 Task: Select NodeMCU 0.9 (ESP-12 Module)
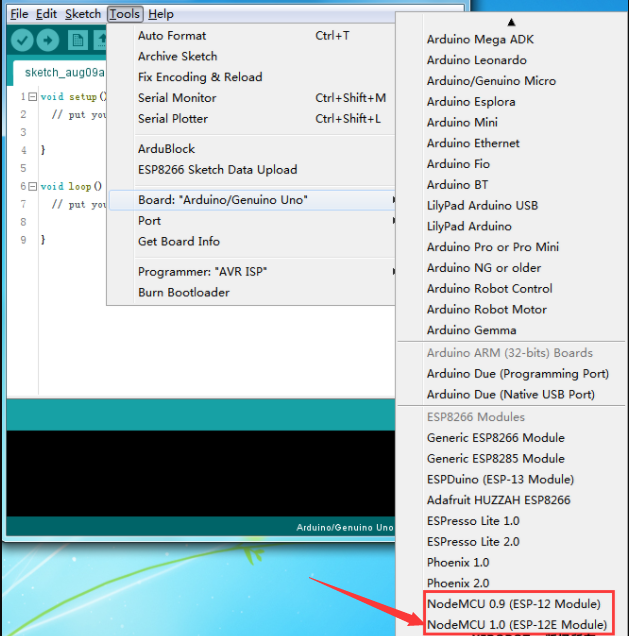pos(513,604)
